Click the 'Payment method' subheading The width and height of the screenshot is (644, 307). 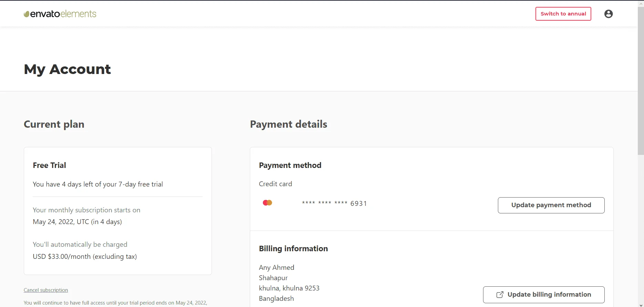click(x=290, y=165)
